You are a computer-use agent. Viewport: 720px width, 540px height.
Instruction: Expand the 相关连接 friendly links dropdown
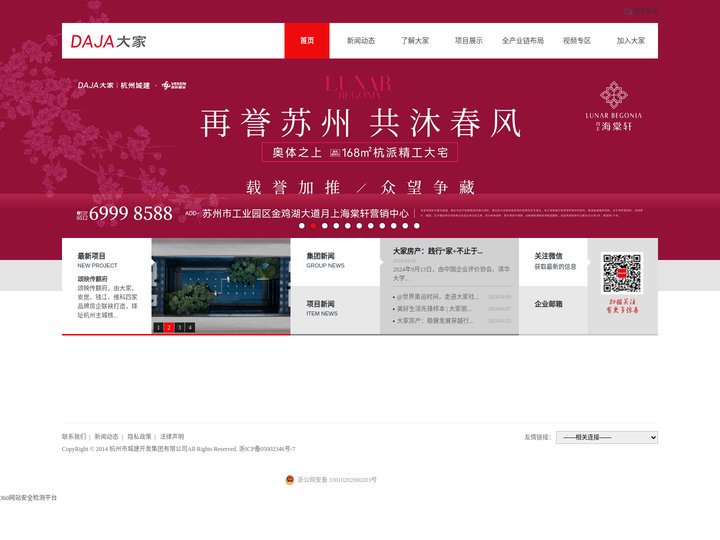[607, 437]
